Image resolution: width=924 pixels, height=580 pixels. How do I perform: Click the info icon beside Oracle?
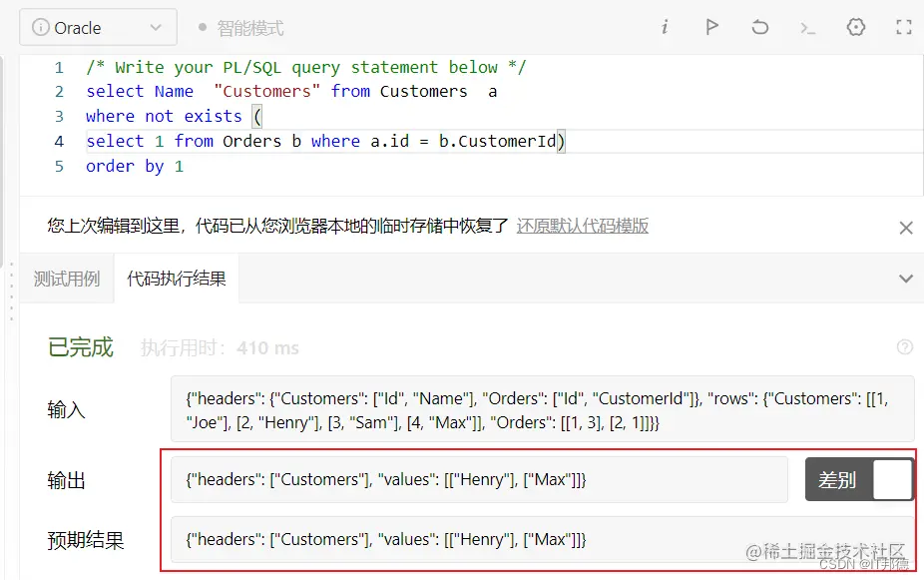pyautogui.click(x=40, y=27)
